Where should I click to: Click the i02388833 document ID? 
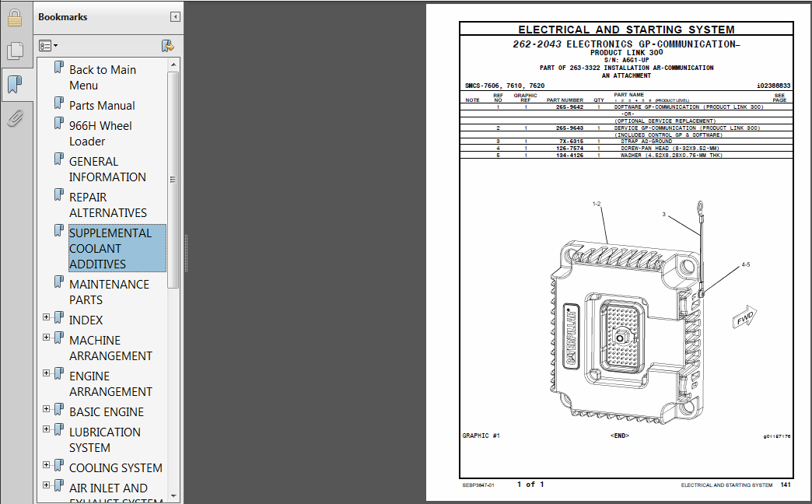click(773, 86)
